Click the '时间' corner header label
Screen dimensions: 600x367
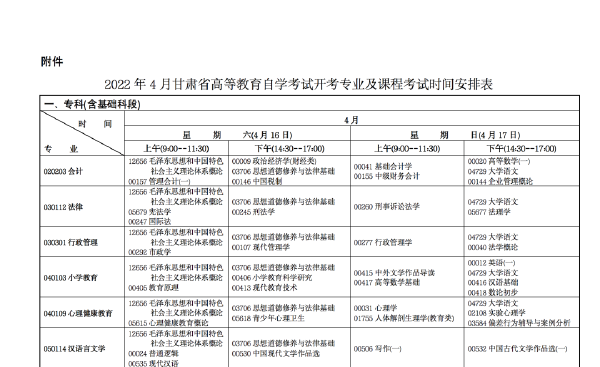pos(95,124)
